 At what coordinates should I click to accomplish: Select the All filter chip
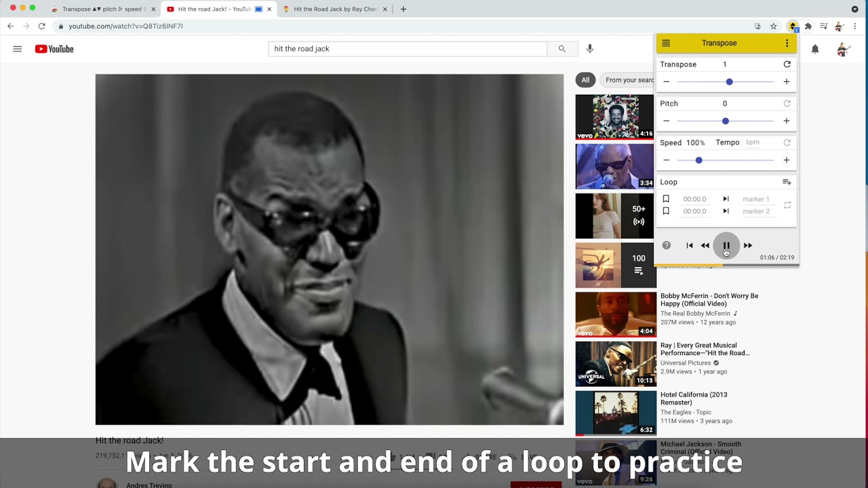[585, 80]
